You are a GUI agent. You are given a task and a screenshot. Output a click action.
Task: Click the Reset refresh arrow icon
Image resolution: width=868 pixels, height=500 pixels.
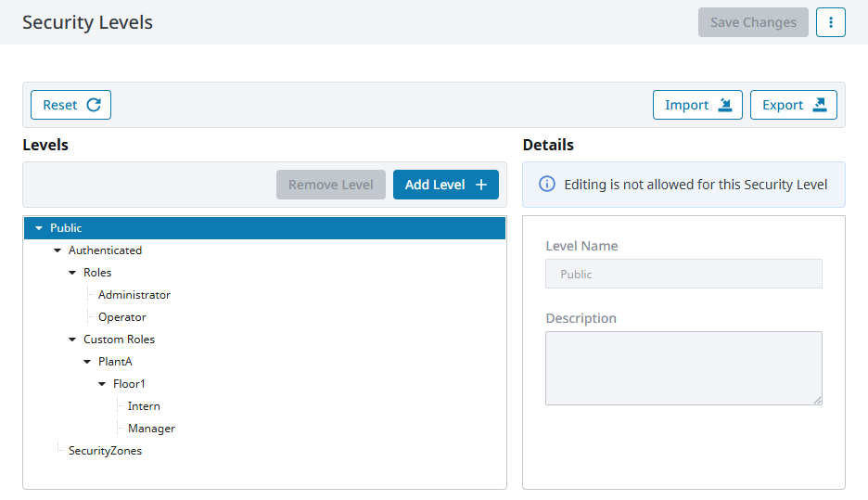point(94,105)
